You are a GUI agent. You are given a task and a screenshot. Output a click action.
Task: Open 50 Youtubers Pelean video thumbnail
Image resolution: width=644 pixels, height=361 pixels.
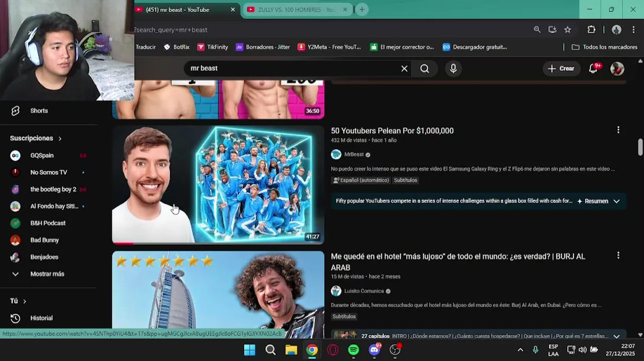coord(218,185)
